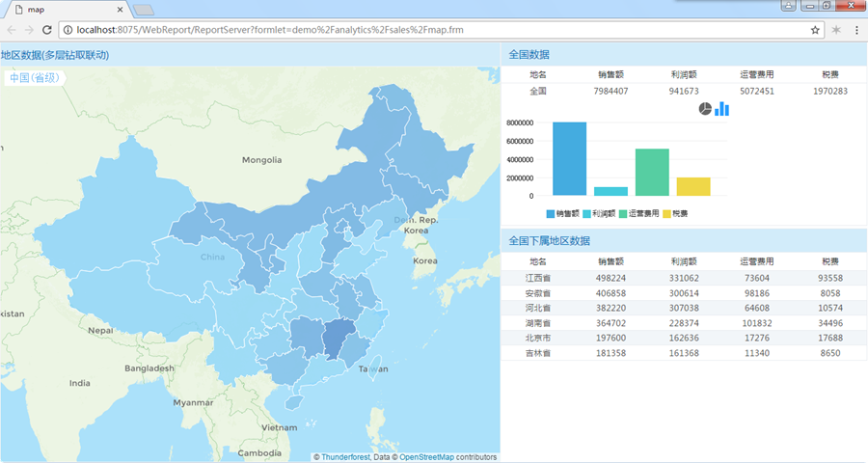Click the Mongolia label on the map

(x=261, y=160)
